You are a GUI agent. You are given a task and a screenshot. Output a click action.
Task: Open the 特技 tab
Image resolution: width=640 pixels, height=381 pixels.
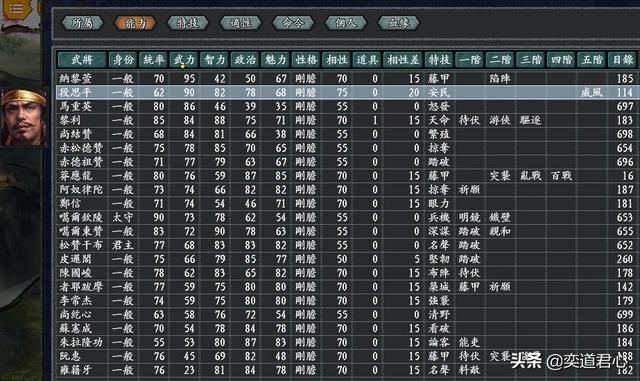pos(188,23)
